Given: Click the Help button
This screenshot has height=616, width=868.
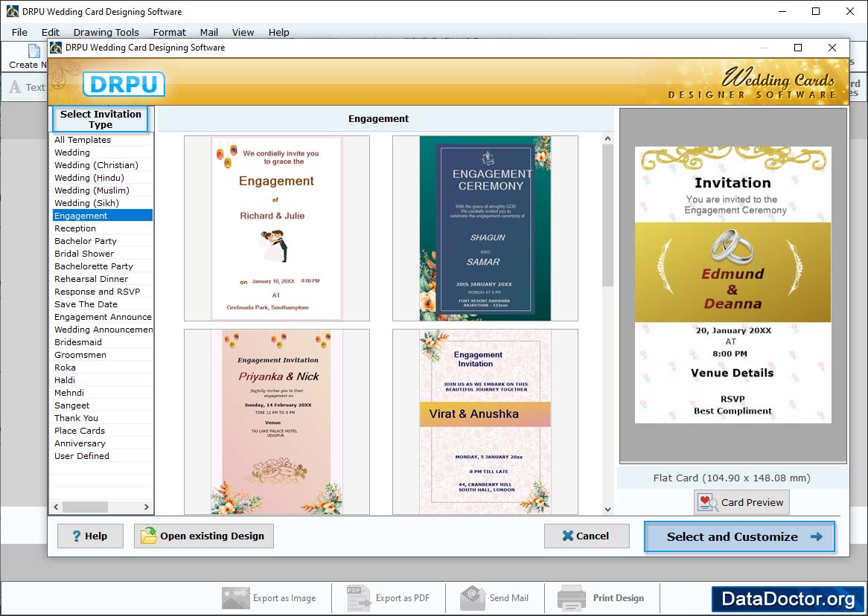Looking at the screenshot, I should point(90,536).
